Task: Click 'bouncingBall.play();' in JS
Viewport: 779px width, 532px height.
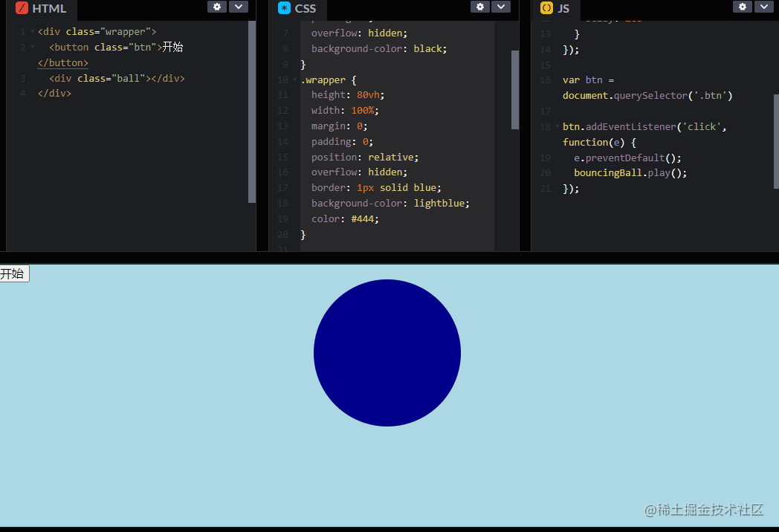Action: pyautogui.click(x=630, y=173)
